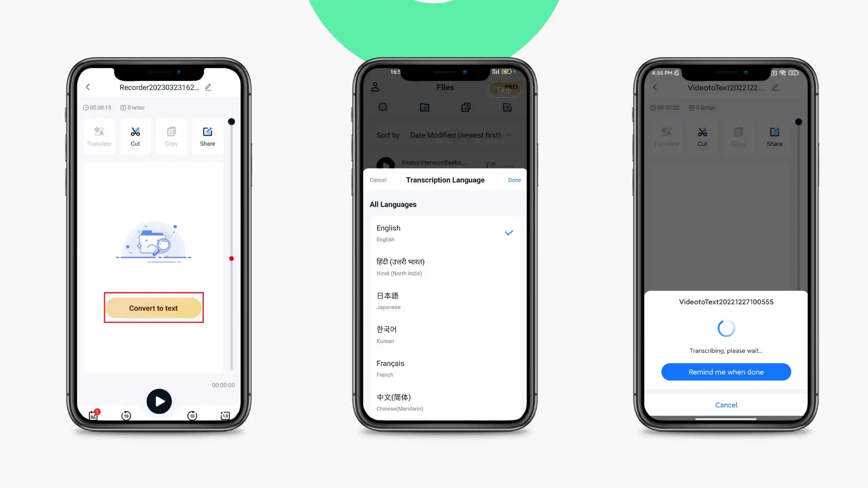Click Cancel to dismiss language selection
Image resolution: width=868 pixels, height=488 pixels.
tap(378, 179)
